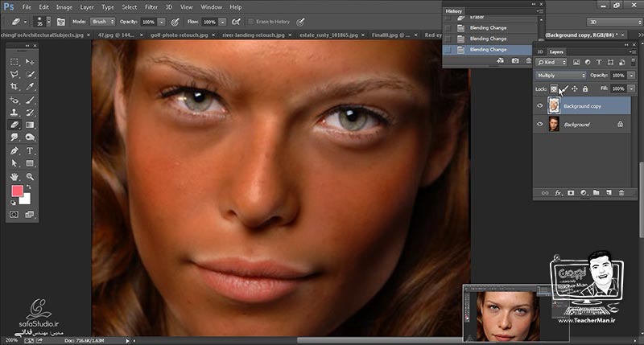Select the Path Selection tool
This screenshot has height=345, width=644.
(x=14, y=163)
